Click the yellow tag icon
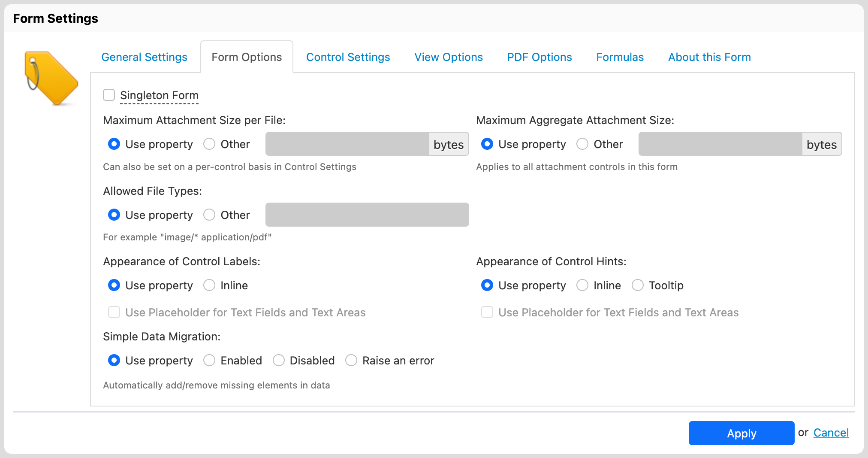 pyautogui.click(x=51, y=78)
